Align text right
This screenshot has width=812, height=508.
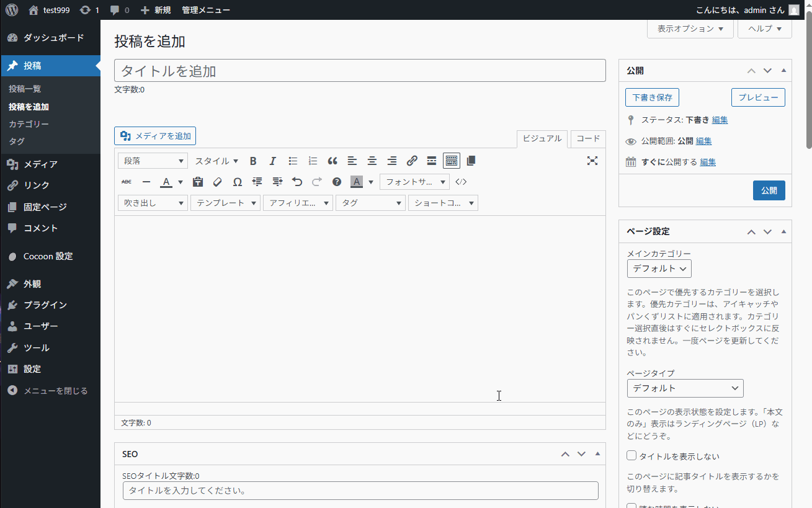[392, 161]
